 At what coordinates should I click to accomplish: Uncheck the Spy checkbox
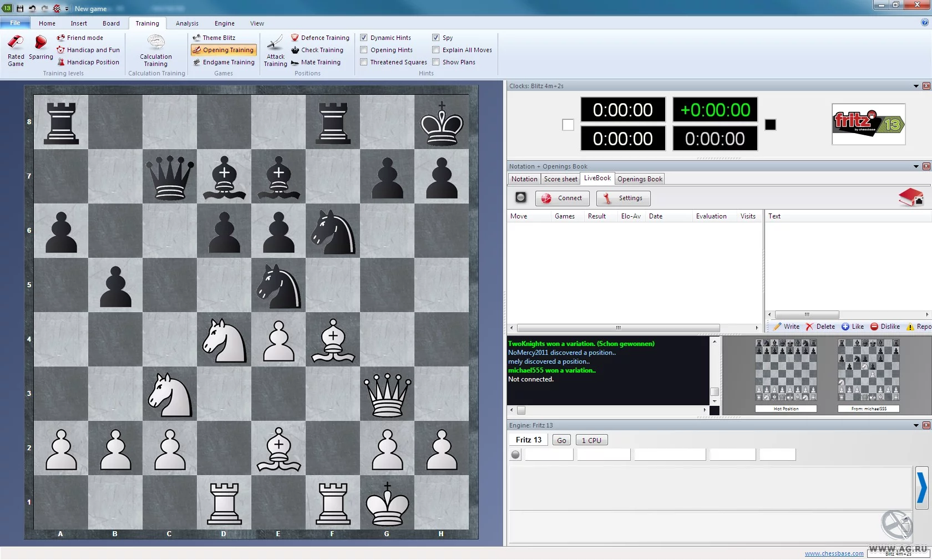(436, 38)
